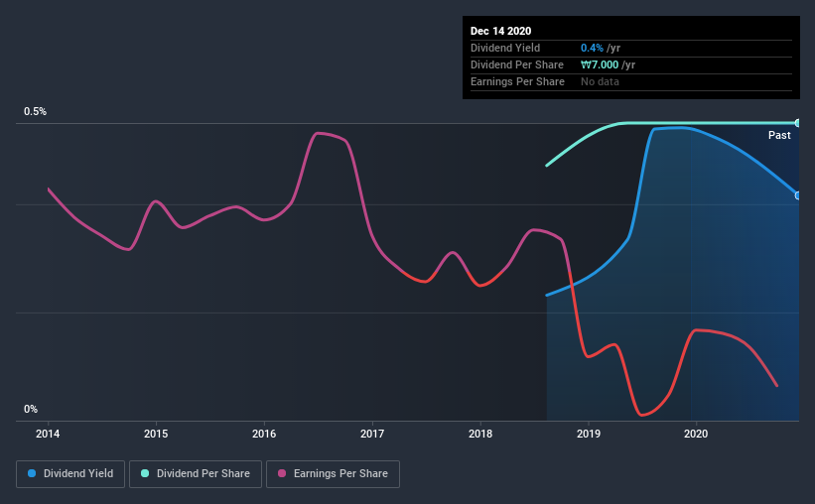This screenshot has width=815, height=504.
Task: Click the 0.4% Dividend Yield value in tooltip
Action: pos(592,48)
